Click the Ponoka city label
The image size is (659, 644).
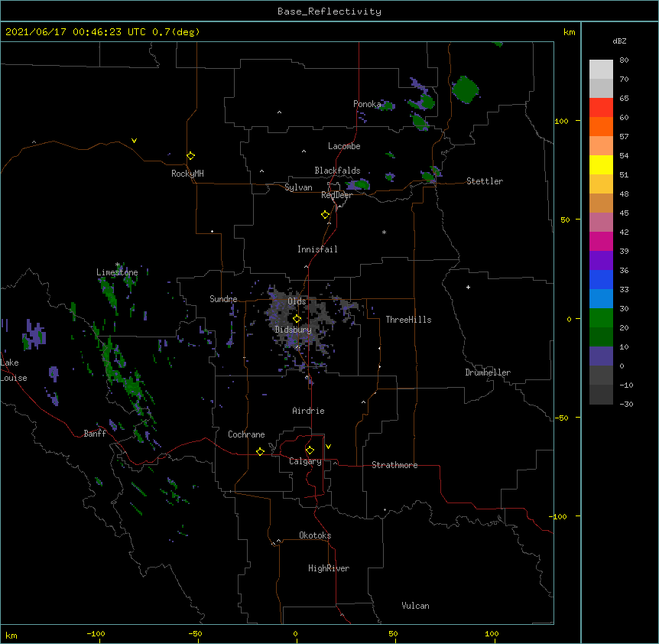coord(367,104)
